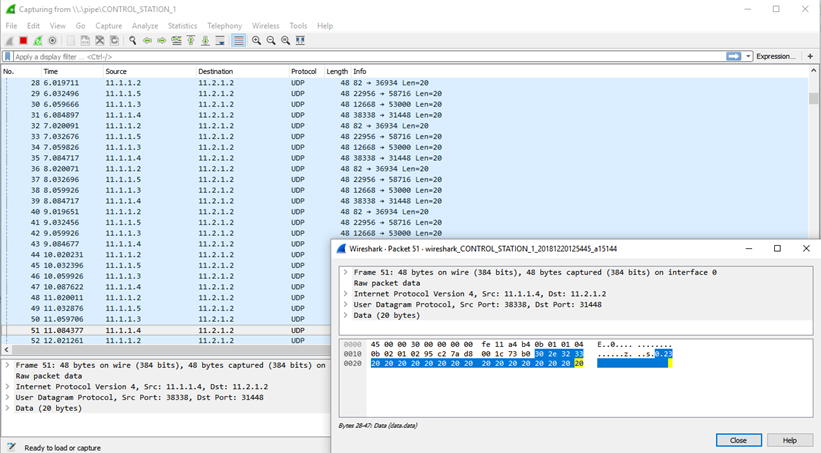The height and width of the screenshot is (453, 821).
Task: Open the display filter history dropdown arrow
Action: coord(748,56)
